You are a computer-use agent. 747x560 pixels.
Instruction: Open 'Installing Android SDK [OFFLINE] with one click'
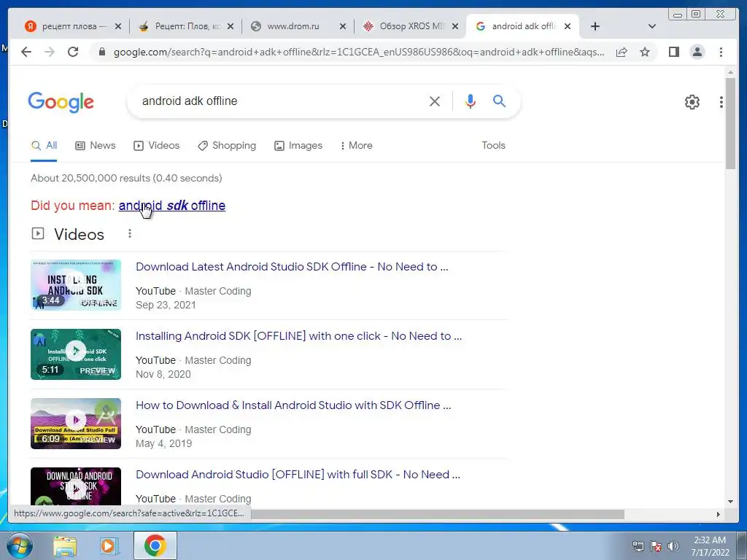[x=298, y=336]
